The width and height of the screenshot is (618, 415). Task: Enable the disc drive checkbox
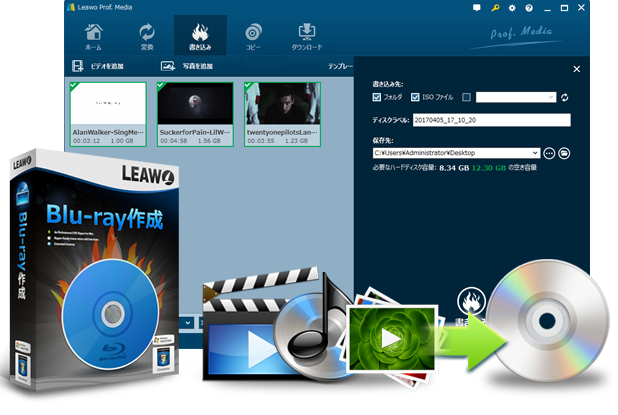pos(467,97)
